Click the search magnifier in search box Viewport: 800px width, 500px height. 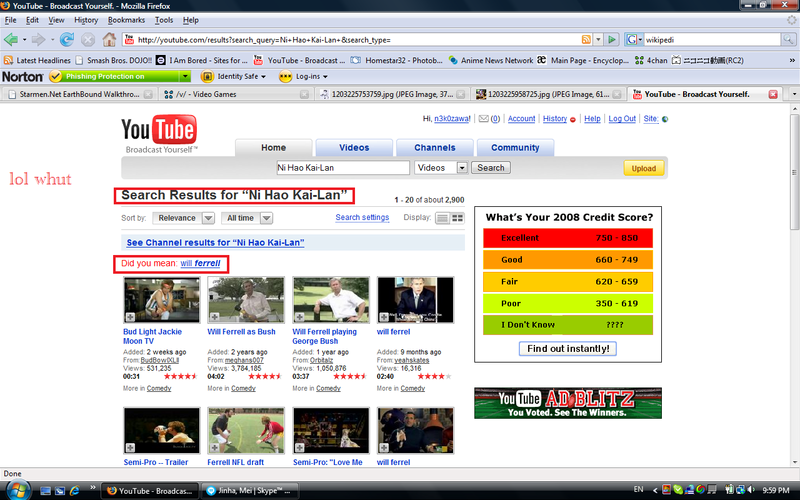pyautogui.click(x=788, y=39)
